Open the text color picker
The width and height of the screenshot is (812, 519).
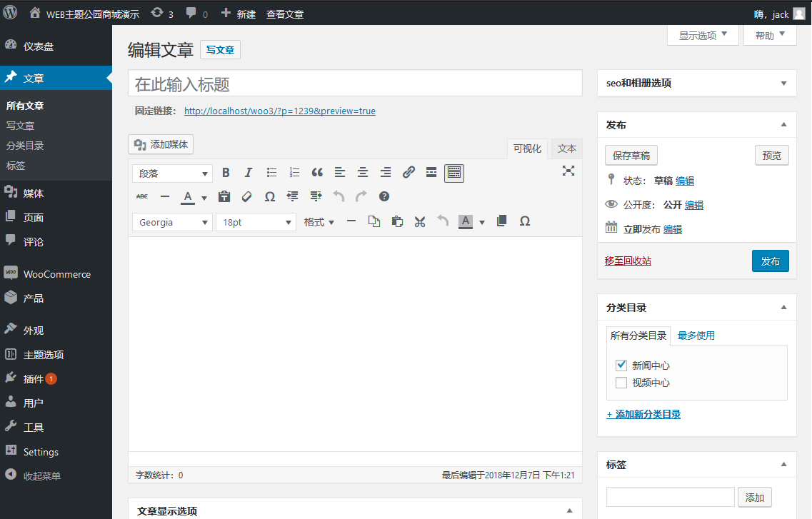pyautogui.click(x=186, y=196)
